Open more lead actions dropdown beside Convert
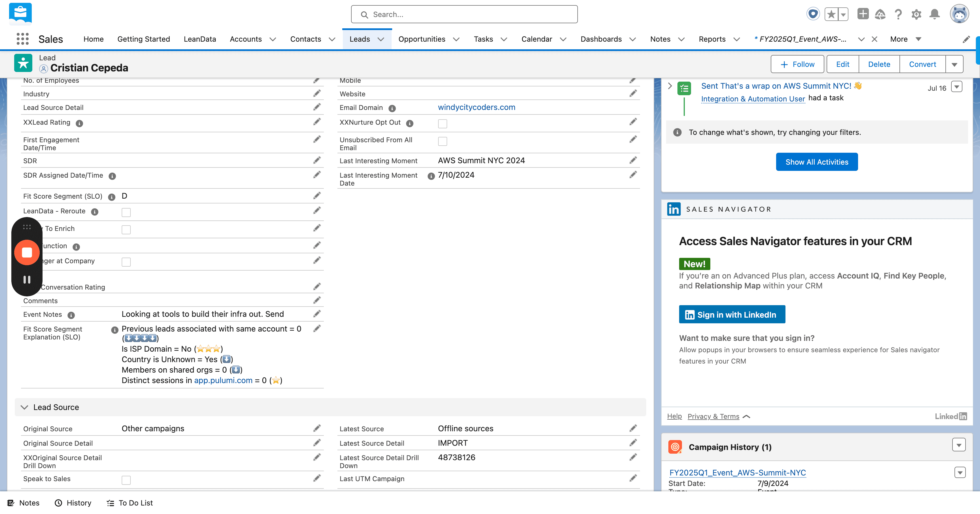Image resolution: width=980 pixels, height=514 pixels. pos(954,64)
